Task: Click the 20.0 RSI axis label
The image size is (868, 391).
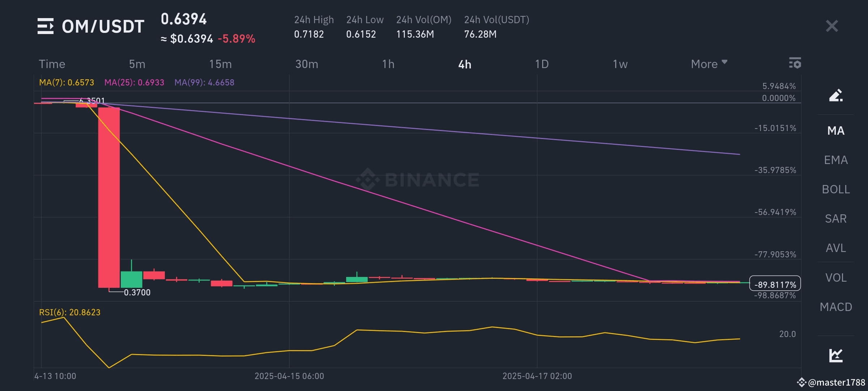Action: click(x=787, y=334)
